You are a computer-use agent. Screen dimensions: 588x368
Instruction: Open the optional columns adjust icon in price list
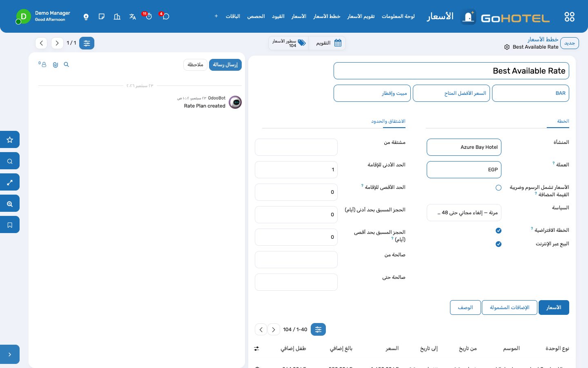coord(256,348)
